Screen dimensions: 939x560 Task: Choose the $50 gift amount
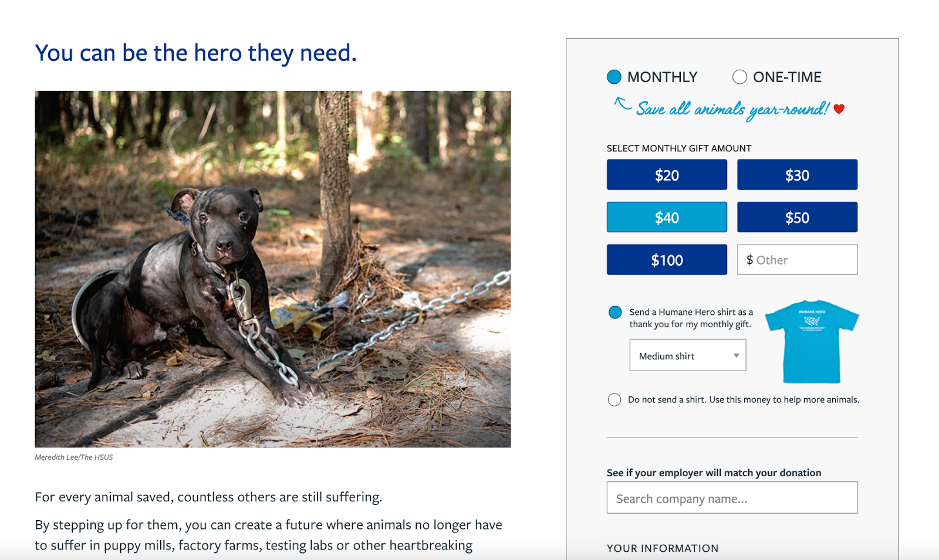(x=797, y=217)
